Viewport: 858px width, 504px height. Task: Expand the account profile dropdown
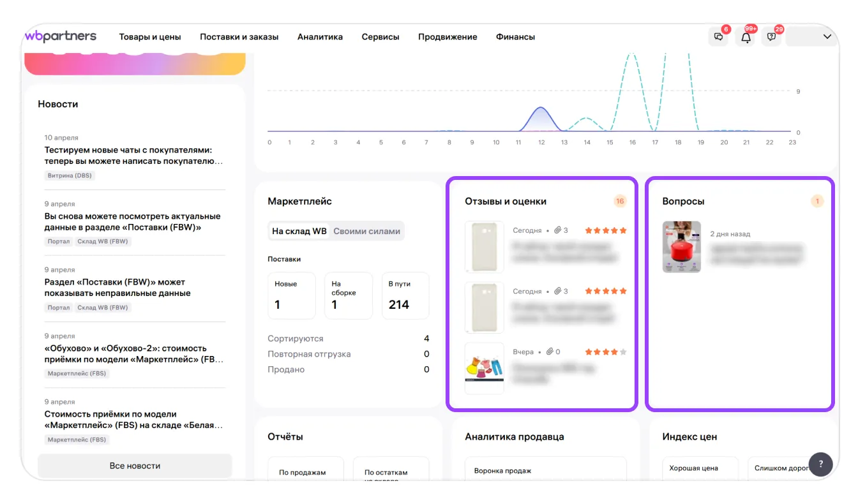coord(811,37)
